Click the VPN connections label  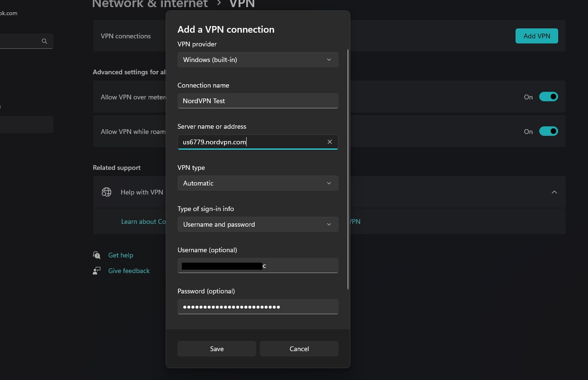click(126, 36)
